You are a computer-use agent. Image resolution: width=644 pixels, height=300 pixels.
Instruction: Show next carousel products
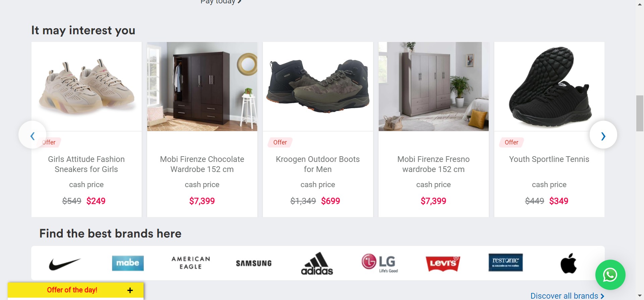pos(603,135)
